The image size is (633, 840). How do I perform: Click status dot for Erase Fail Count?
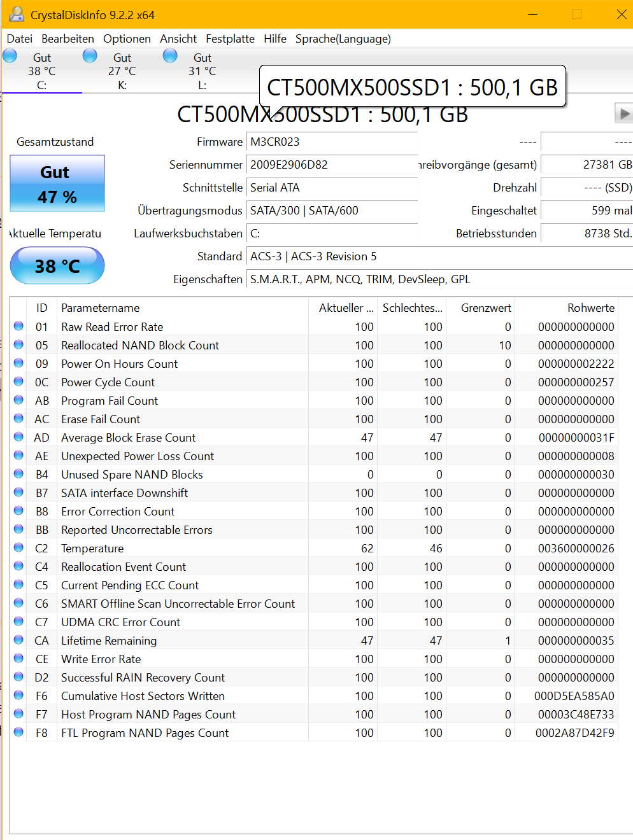pyautogui.click(x=18, y=419)
